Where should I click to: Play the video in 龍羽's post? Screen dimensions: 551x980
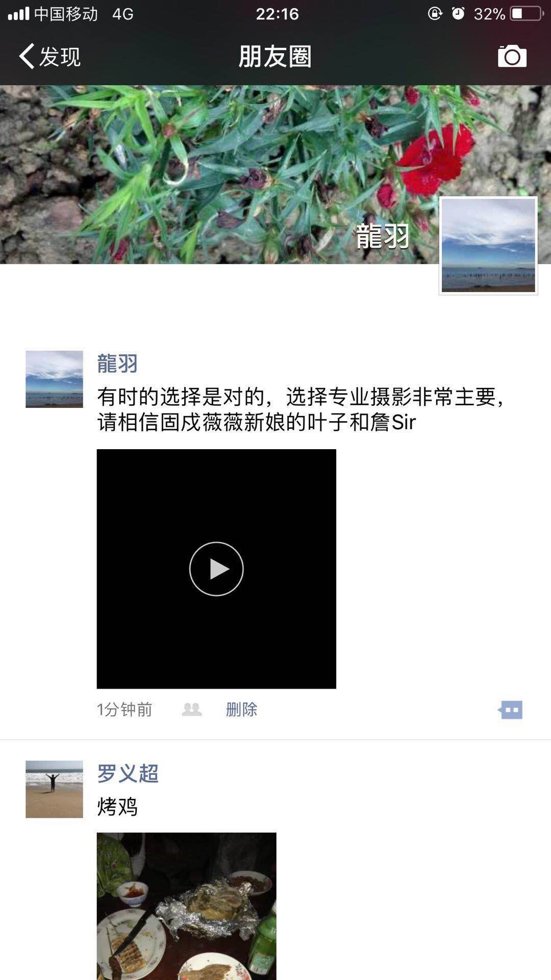[x=216, y=569]
